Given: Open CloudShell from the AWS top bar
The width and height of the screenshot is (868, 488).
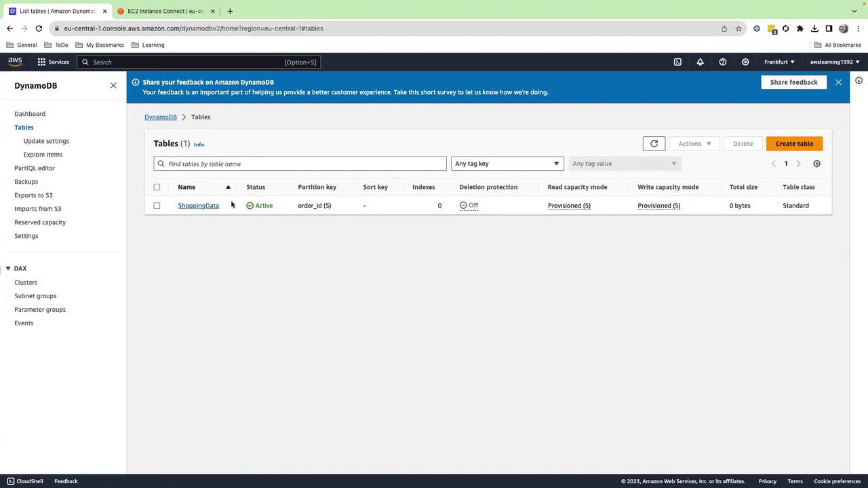Looking at the screenshot, I should pos(677,62).
